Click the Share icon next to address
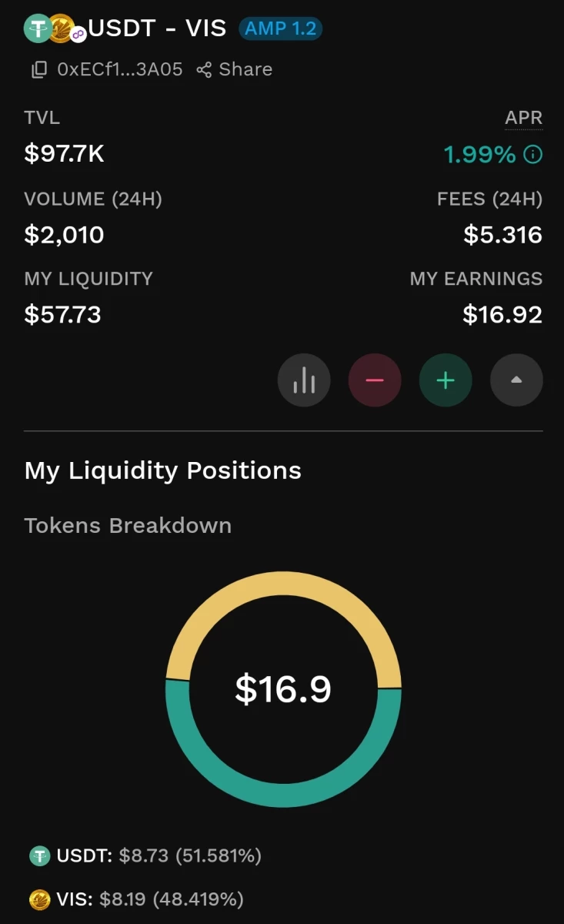The height and width of the screenshot is (924, 564). tap(204, 70)
